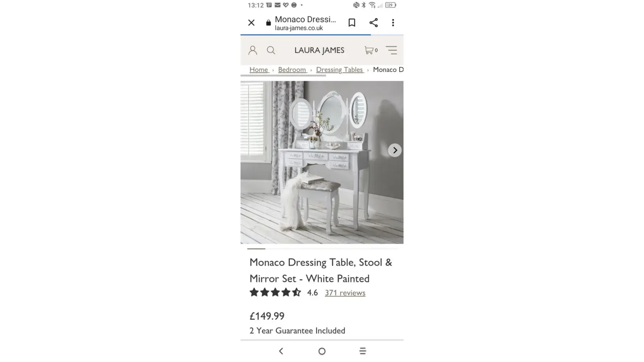This screenshot has width=644, height=362.
Task: Tap the search magnifier icon
Action: (271, 50)
